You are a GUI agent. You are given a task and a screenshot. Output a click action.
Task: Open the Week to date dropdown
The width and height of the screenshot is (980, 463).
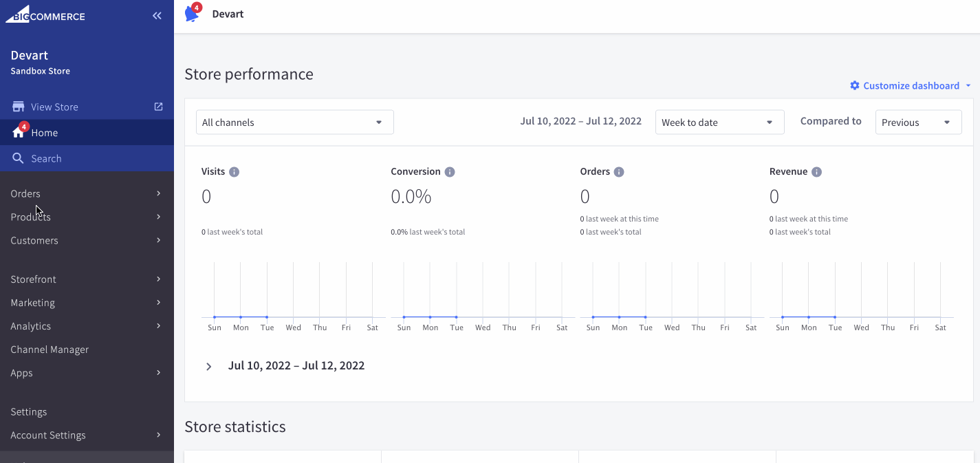719,122
